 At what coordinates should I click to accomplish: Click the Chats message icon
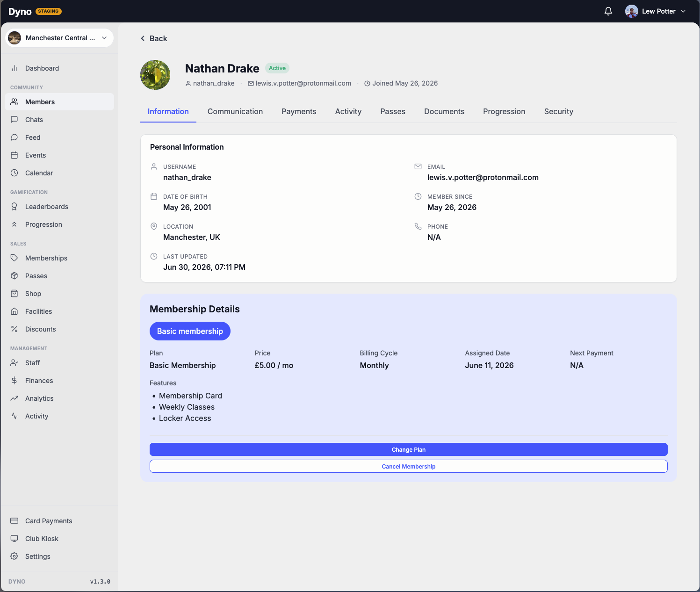tap(14, 120)
